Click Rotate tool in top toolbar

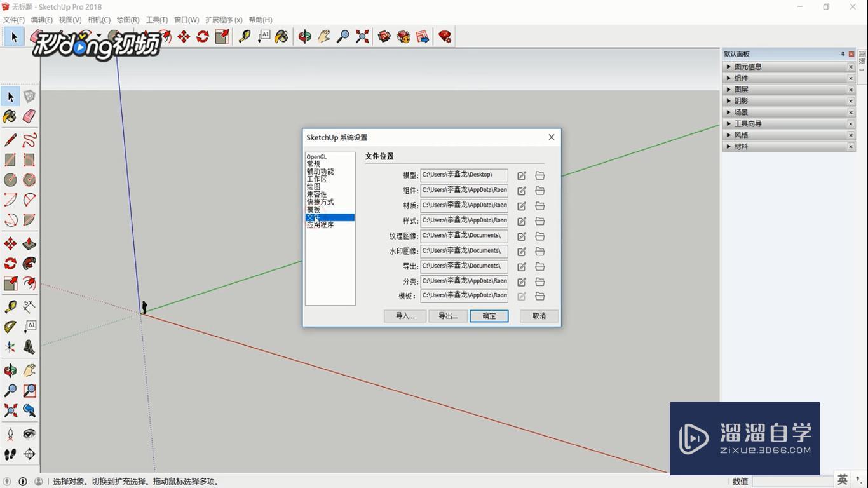(203, 37)
